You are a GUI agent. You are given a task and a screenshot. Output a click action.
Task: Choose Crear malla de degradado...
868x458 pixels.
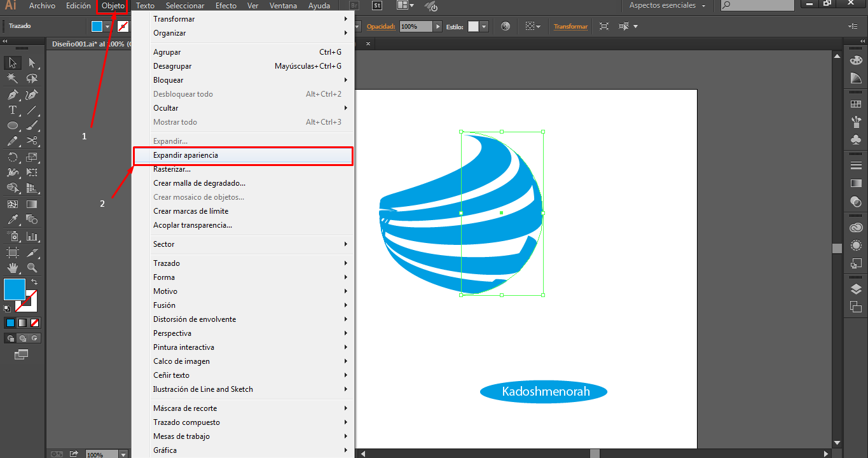[242, 183]
